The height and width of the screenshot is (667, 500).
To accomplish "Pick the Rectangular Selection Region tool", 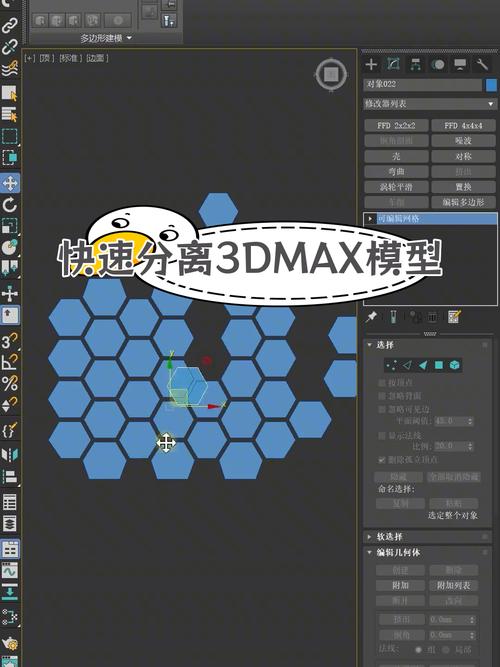I will pyautogui.click(x=9, y=137).
